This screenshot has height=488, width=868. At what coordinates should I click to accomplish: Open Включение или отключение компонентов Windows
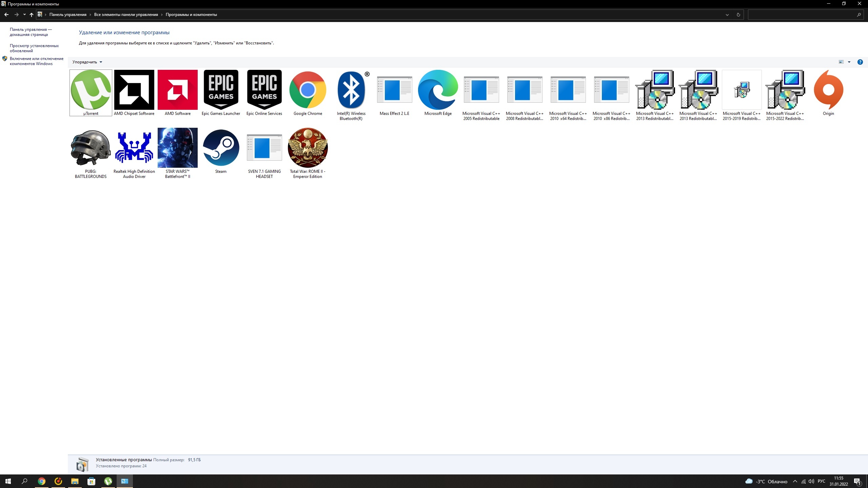(x=36, y=61)
